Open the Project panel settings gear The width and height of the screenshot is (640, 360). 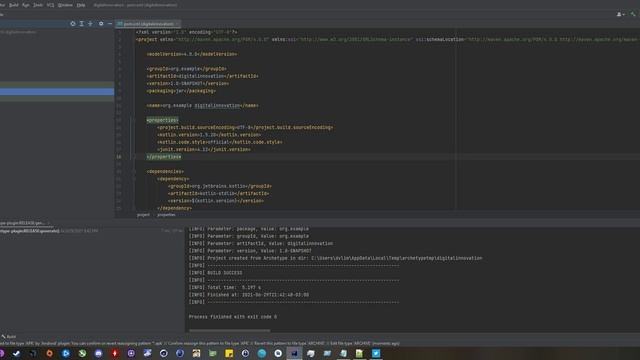pos(101,24)
